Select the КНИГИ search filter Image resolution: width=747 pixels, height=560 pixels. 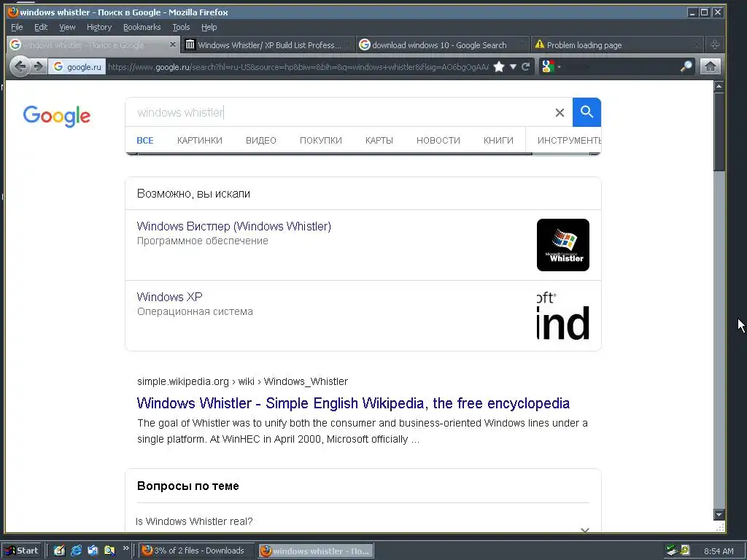(498, 141)
